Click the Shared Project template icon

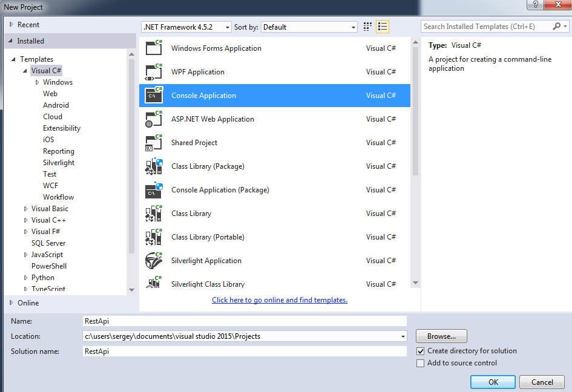pos(154,143)
